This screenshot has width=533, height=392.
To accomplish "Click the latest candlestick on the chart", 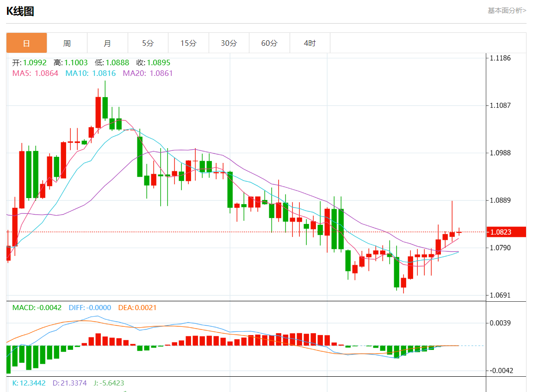I will pyautogui.click(x=459, y=232).
